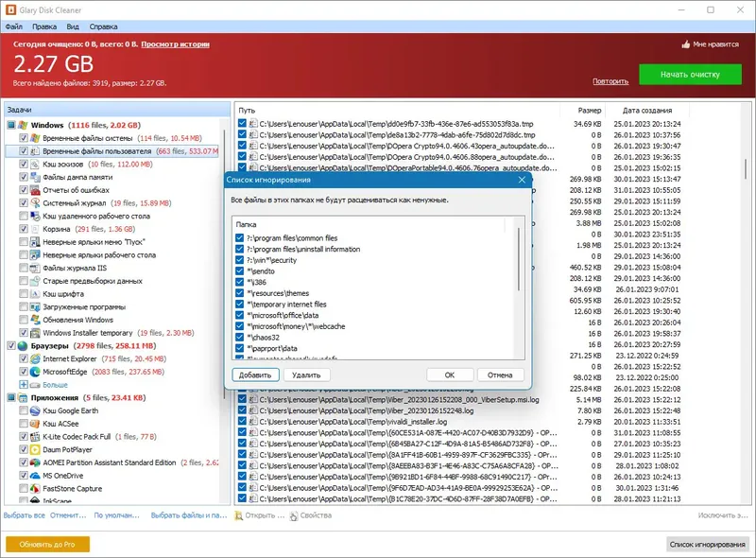Uncheck ?:\program files\common files in ignore list
Image resolution: width=756 pixels, height=558 pixels.
[x=240, y=238]
